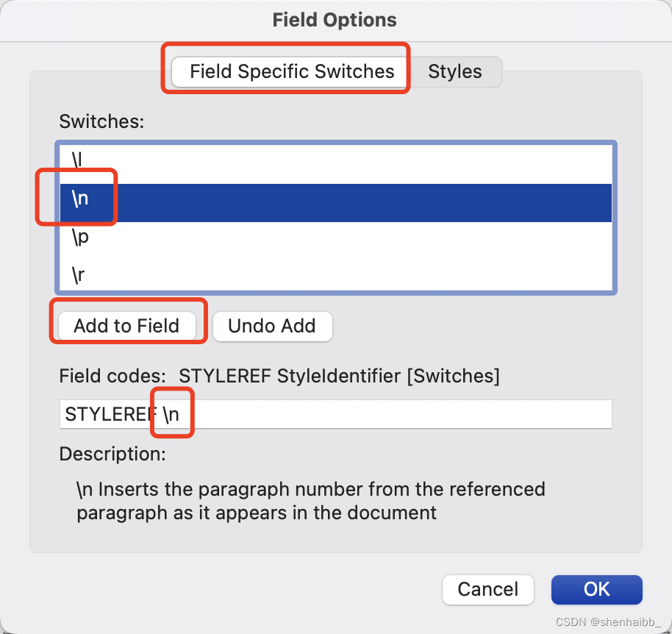This screenshot has height=634, width=672.
Task: Click the Field codes: label
Action: pyautogui.click(x=112, y=376)
